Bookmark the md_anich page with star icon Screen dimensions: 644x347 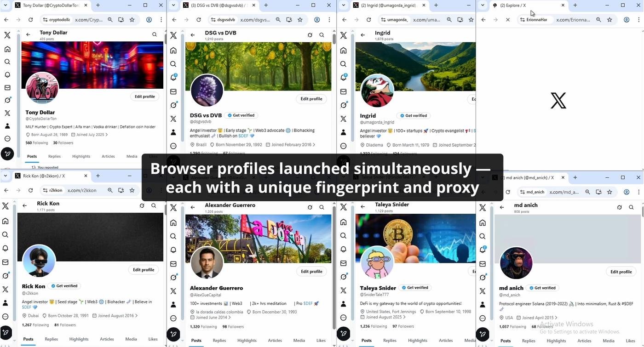[609, 192]
